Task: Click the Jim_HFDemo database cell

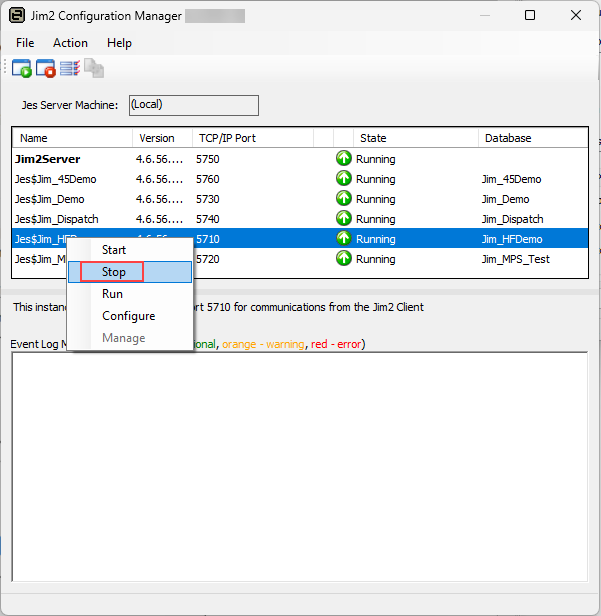Action: (512, 239)
